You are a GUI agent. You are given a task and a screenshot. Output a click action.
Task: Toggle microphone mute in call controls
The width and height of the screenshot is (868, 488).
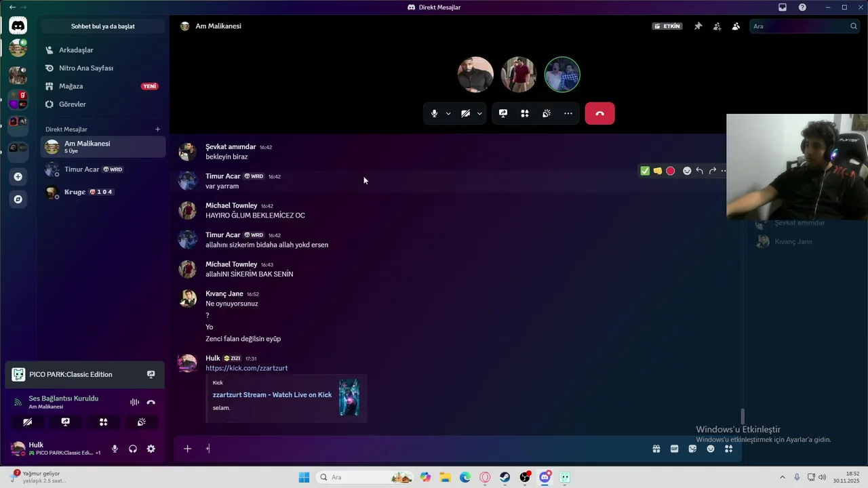pos(435,114)
